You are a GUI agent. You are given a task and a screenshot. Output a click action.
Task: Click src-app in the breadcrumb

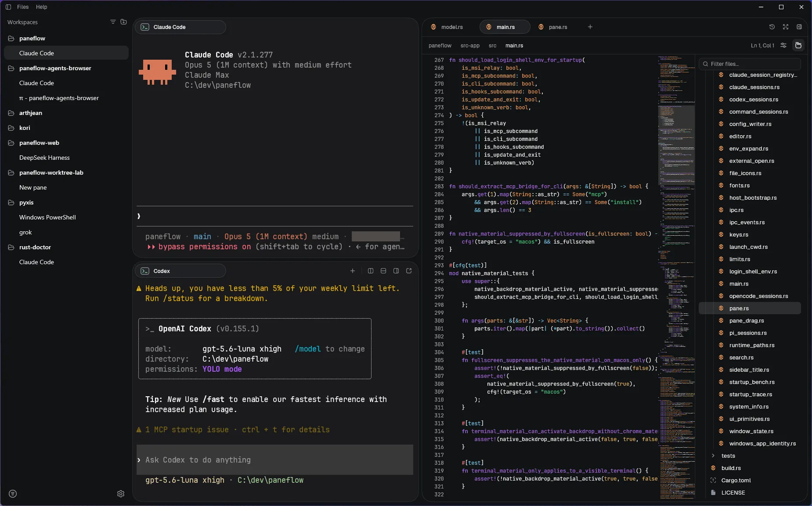(470, 46)
